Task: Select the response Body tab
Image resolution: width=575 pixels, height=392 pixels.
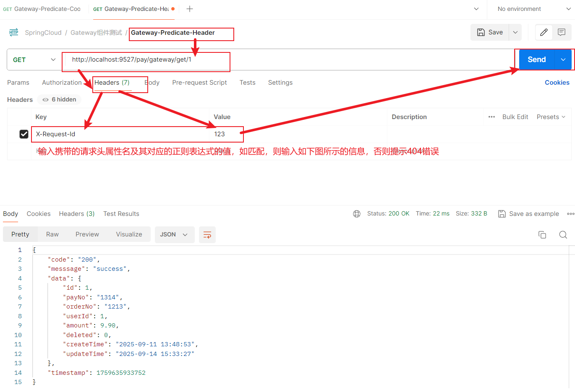Action: tap(10, 214)
